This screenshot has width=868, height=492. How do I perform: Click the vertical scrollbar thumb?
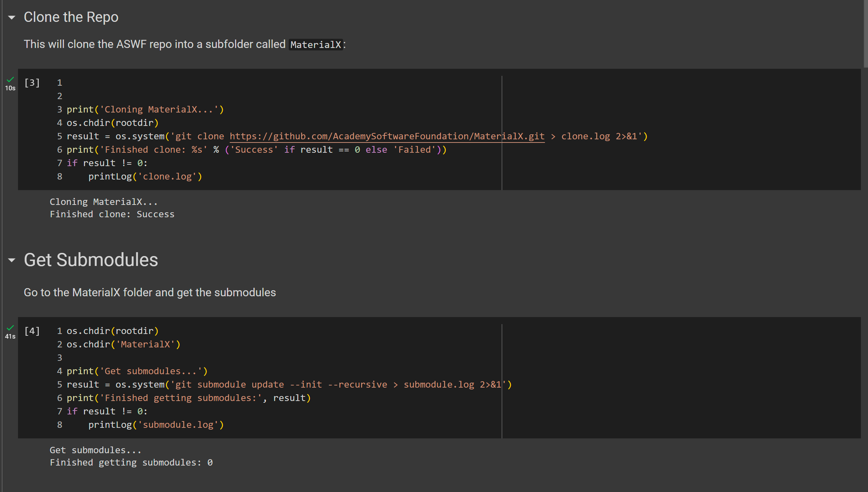click(865, 34)
